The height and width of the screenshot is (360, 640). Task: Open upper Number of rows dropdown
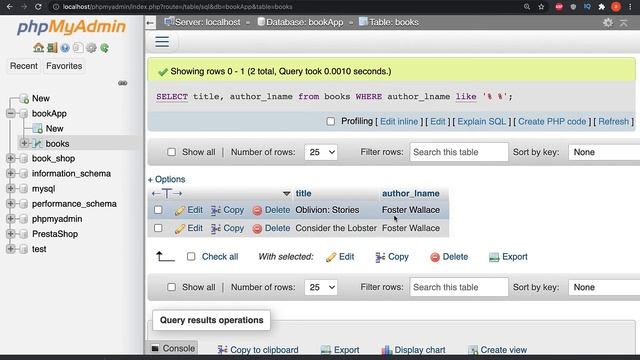click(321, 152)
